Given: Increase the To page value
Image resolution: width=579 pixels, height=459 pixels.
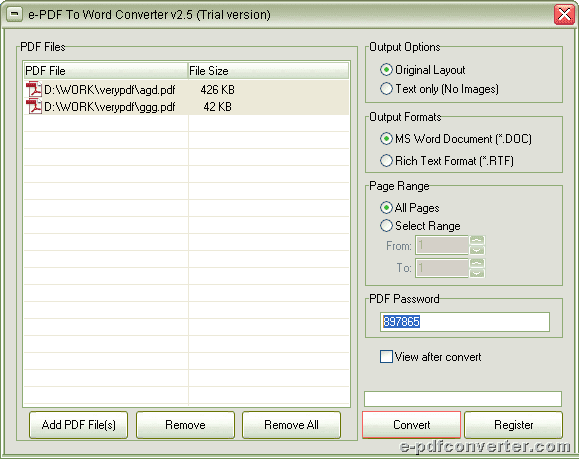Looking at the screenshot, I should [x=477, y=263].
